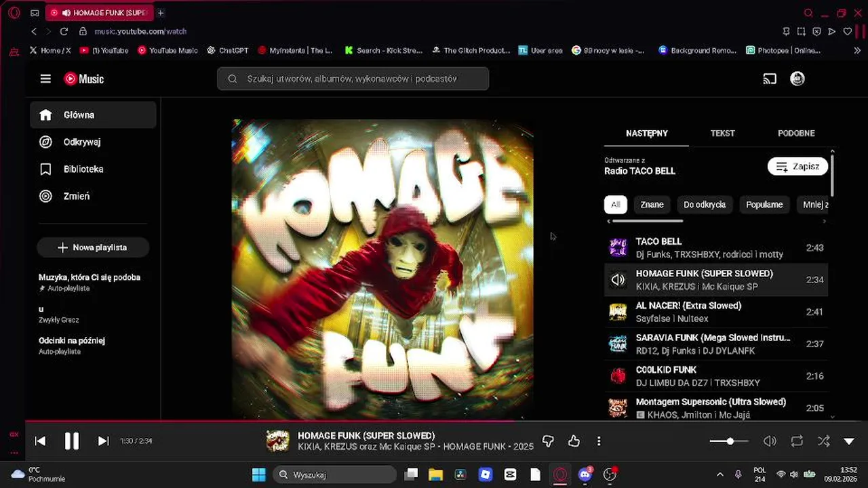Like HOMAGE FUNK with thumbs-up

point(574,441)
